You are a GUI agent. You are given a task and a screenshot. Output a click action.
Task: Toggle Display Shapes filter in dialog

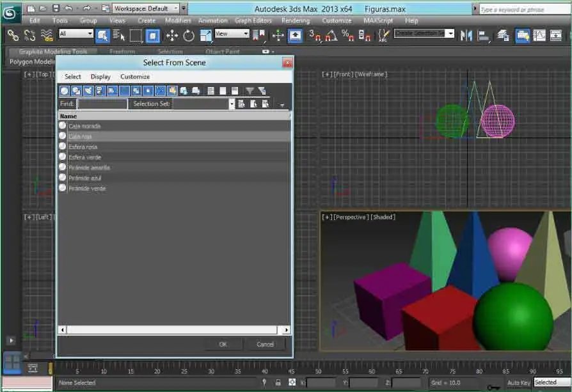pyautogui.click(x=76, y=91)
